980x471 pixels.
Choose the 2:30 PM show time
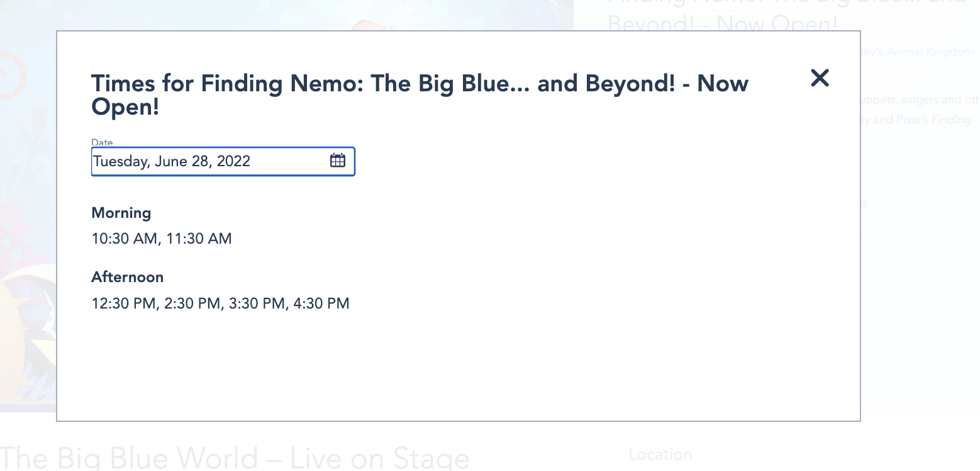pos(192,304)
